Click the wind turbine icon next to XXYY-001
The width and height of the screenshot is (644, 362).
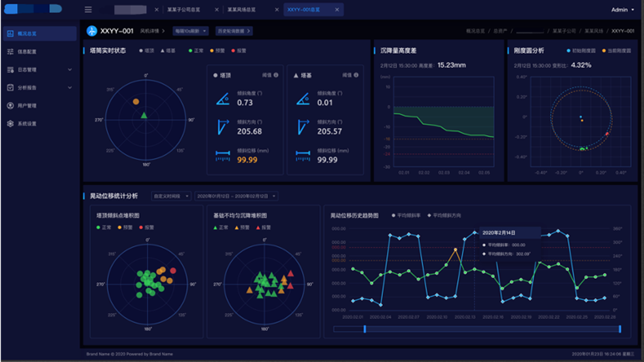91,31
